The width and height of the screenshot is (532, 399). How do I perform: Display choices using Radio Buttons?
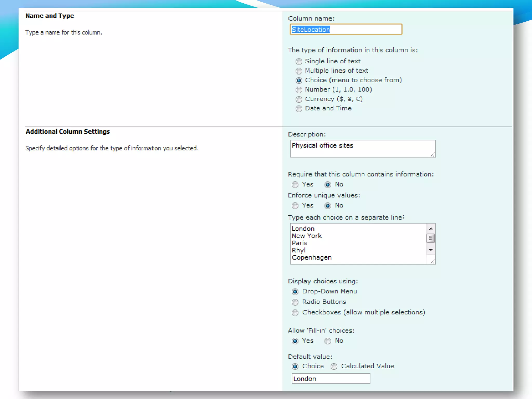click(295, 302)
